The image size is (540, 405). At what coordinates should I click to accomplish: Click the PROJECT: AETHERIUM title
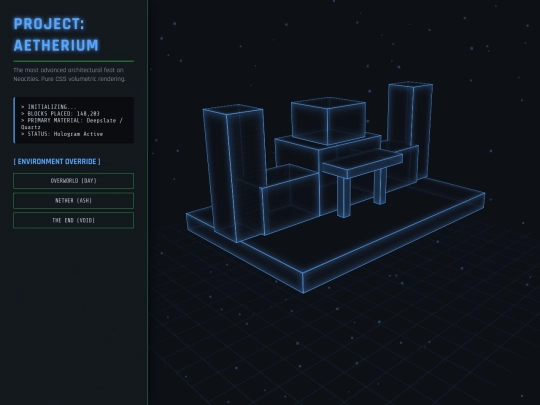pyautogui.click(x=56, y=35)
